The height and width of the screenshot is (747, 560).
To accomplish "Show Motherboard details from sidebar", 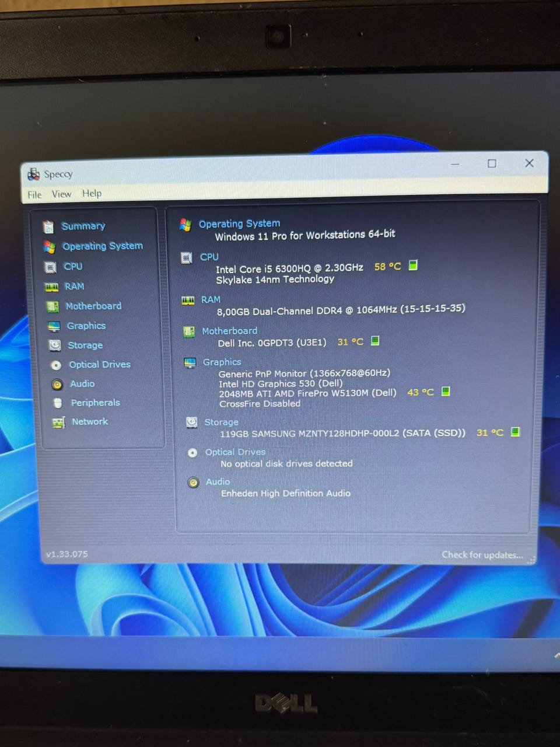I will [x=93, y=306].
